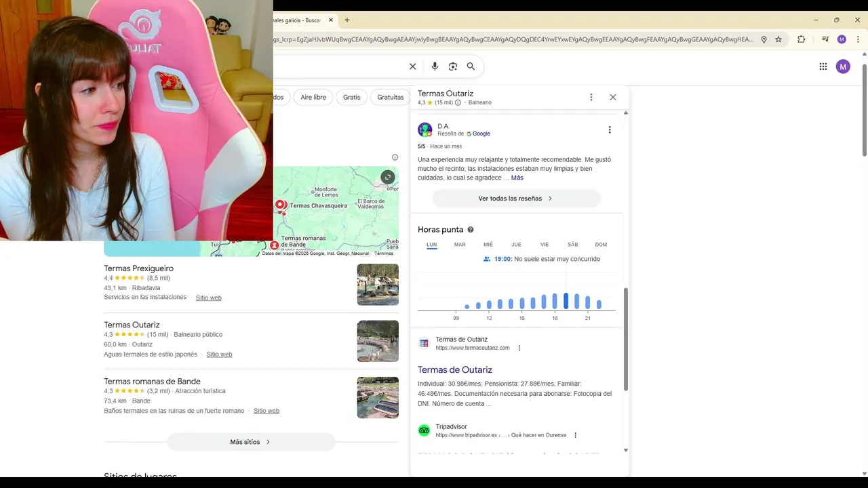Open Sitio web for Termas romanas de Bande
The image size is (868, 488).
coord(267,411)
